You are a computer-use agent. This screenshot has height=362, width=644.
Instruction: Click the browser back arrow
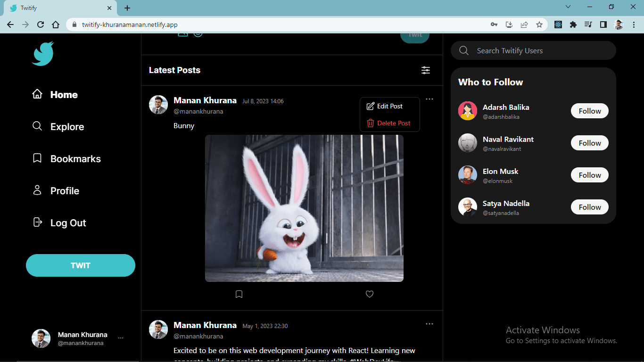pyautogui.click(x=10, y=25)
